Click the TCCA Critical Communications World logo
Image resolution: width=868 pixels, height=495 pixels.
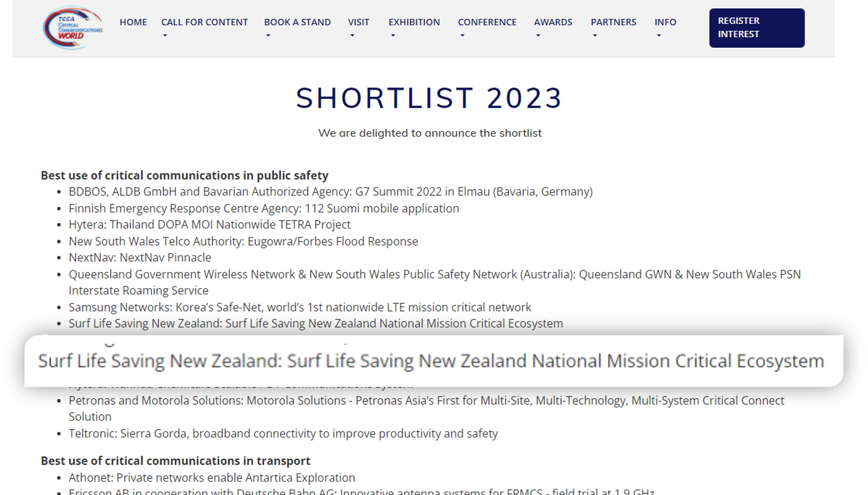[x=73, y=27]
